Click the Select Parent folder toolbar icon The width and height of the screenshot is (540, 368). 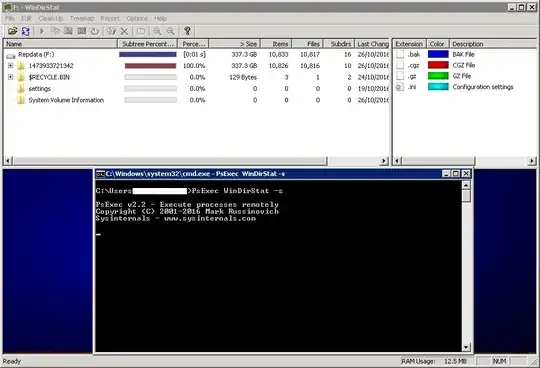click(141, 31)
